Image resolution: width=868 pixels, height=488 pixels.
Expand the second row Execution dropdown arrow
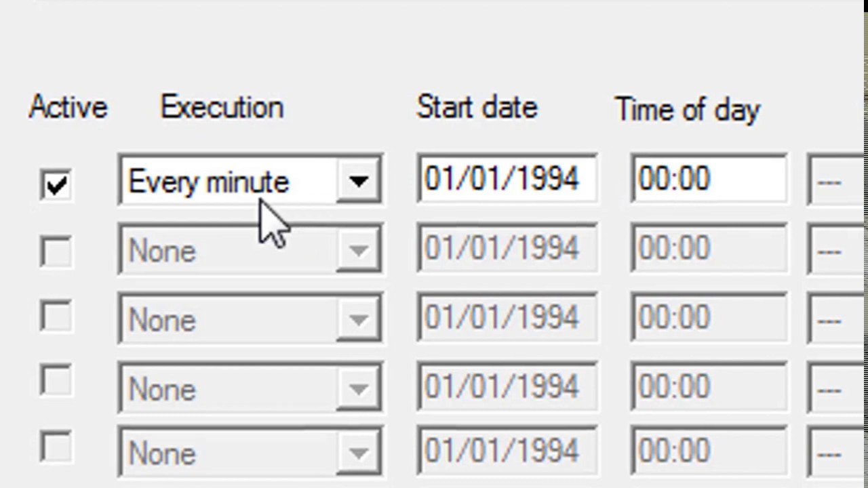(359, 251)
